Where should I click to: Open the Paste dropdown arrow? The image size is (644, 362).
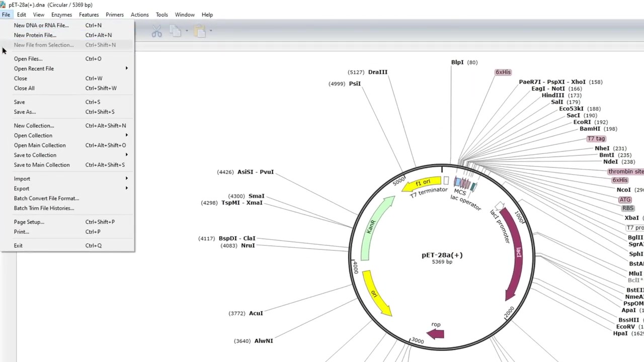pos(210,31)
